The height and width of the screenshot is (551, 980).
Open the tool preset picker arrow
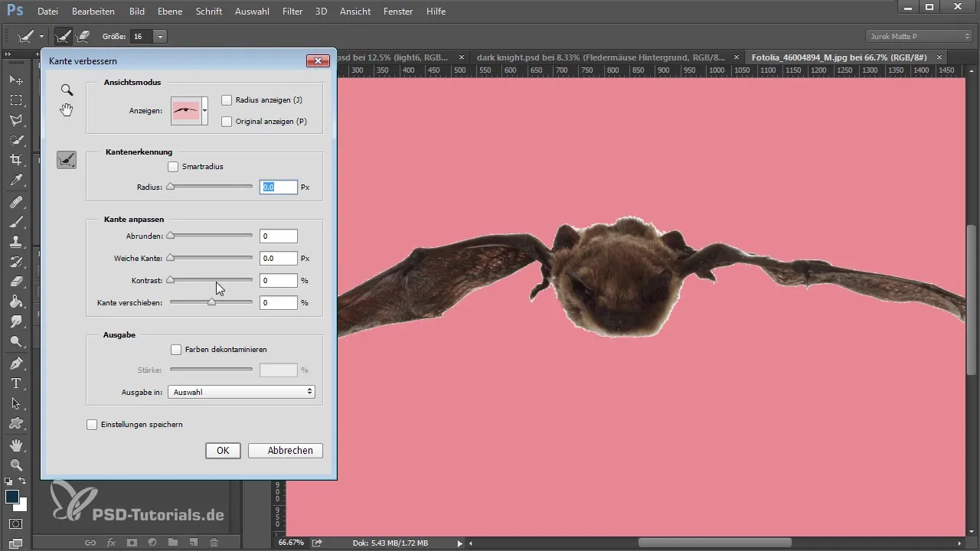[41, 36]
